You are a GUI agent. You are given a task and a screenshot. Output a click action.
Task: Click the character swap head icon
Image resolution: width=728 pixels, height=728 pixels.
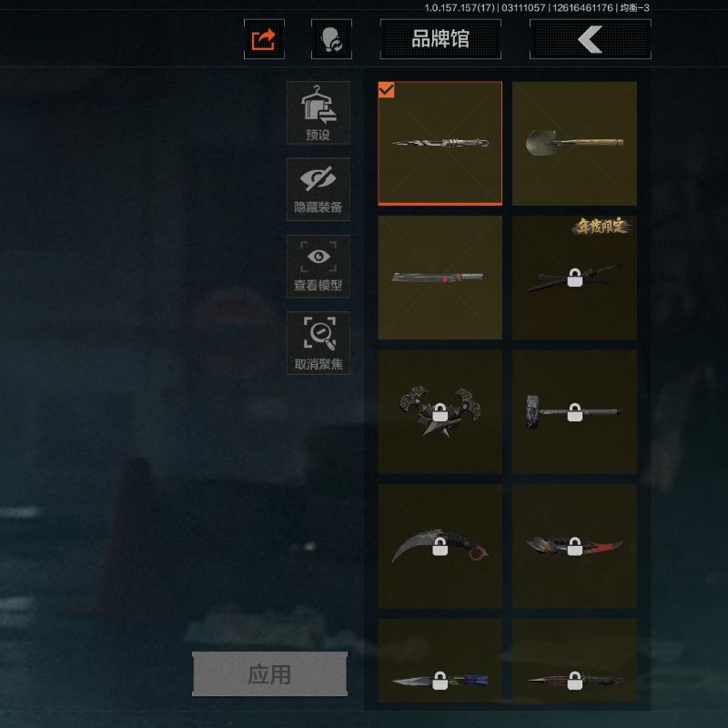[331, 39]
